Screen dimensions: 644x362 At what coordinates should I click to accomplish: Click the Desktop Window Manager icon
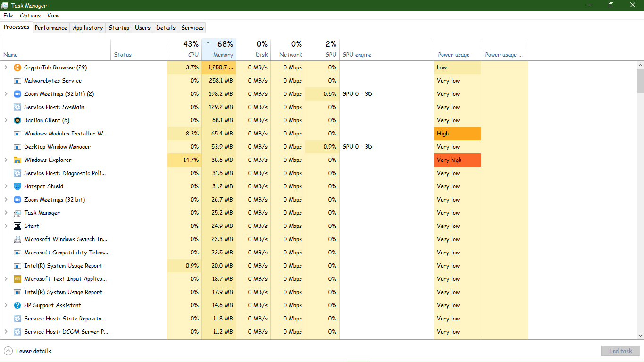17,147
